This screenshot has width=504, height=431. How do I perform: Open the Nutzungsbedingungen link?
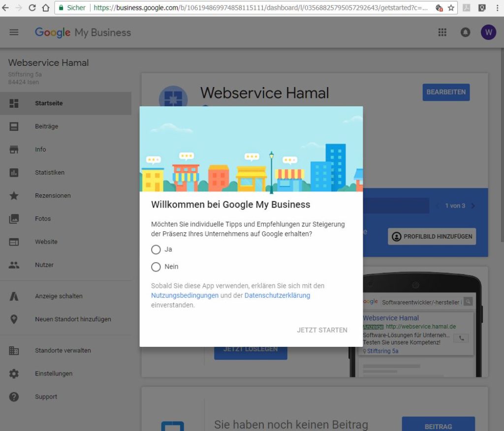pyautogui.click(x=185, y=295)
